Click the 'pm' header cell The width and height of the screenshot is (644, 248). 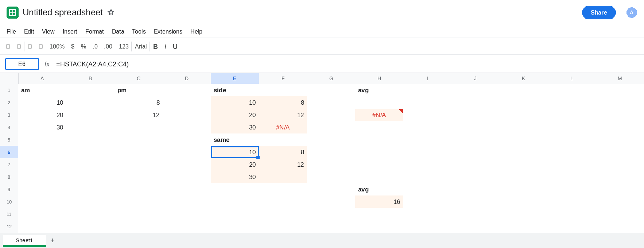click(139, 90)
